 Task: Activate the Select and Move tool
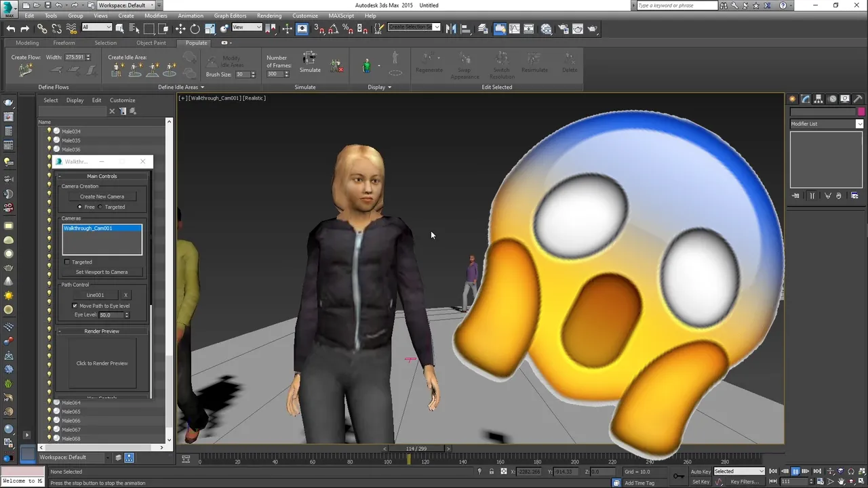tap(180, 28)
